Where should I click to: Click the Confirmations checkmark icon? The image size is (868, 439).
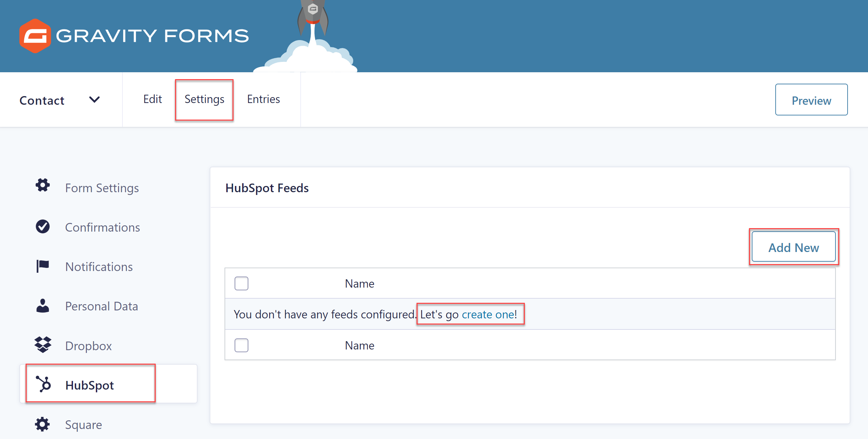tap(43, 226)
